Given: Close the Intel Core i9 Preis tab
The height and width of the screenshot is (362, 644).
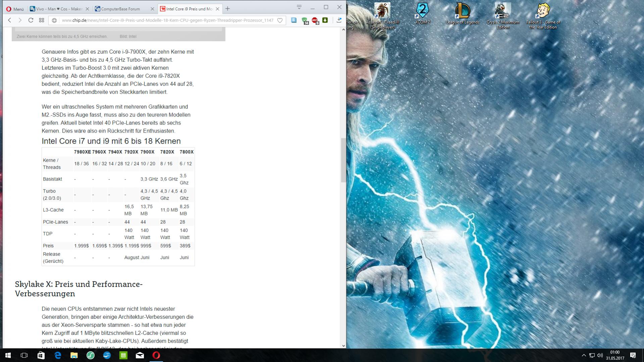Looking at the screenshot, I should [x=217, y=9].
